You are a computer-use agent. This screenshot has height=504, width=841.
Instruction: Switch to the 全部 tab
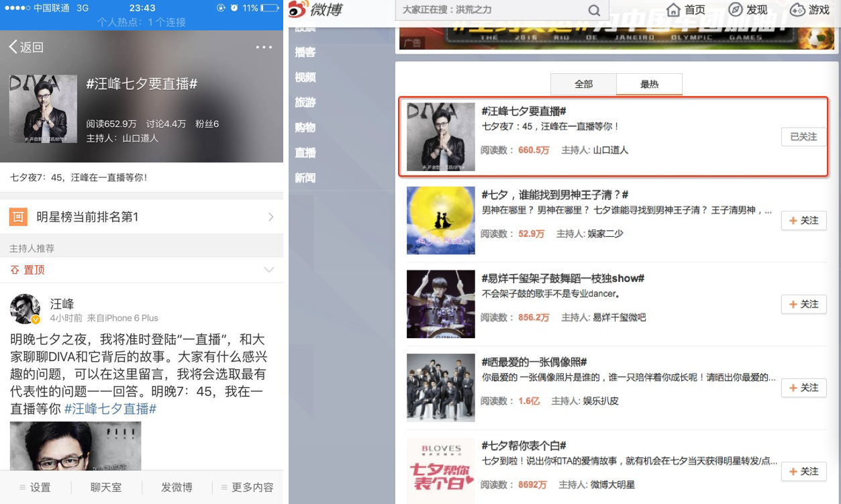click(583, 84)
